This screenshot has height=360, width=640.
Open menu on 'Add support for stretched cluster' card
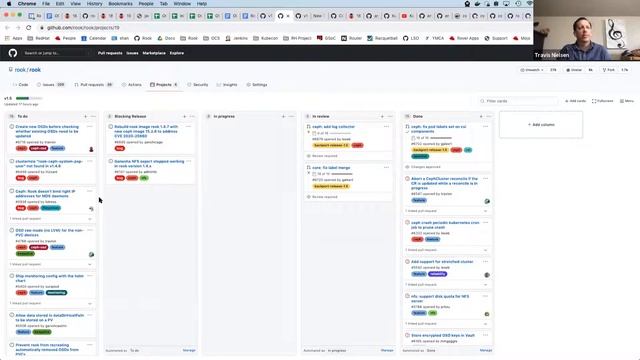(x=485, y=262)
